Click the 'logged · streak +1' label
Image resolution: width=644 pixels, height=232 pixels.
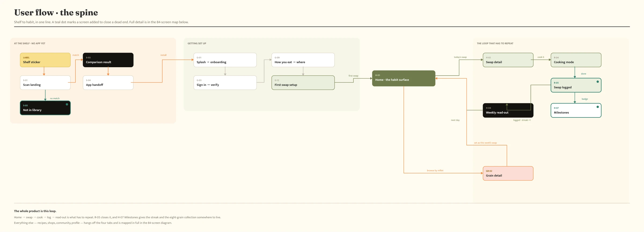point(522,120)
